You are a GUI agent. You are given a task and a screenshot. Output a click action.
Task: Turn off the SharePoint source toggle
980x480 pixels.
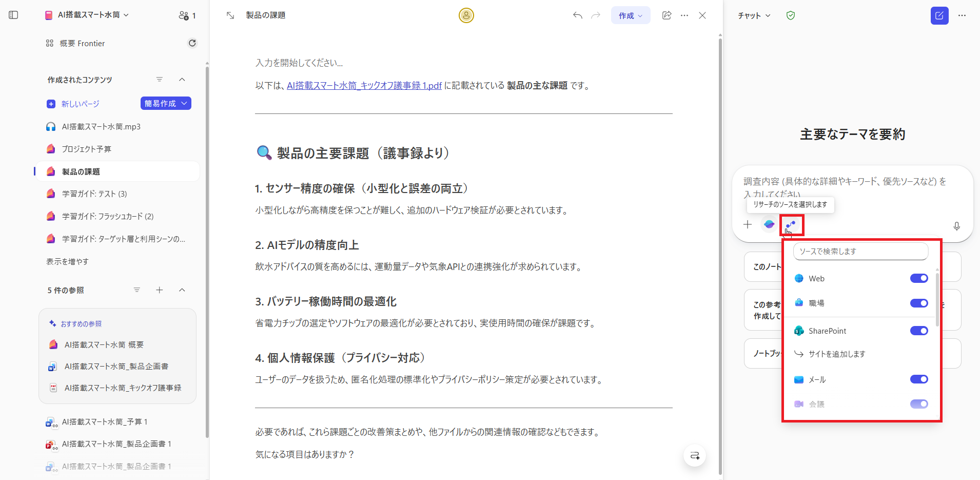click(918, 331)
